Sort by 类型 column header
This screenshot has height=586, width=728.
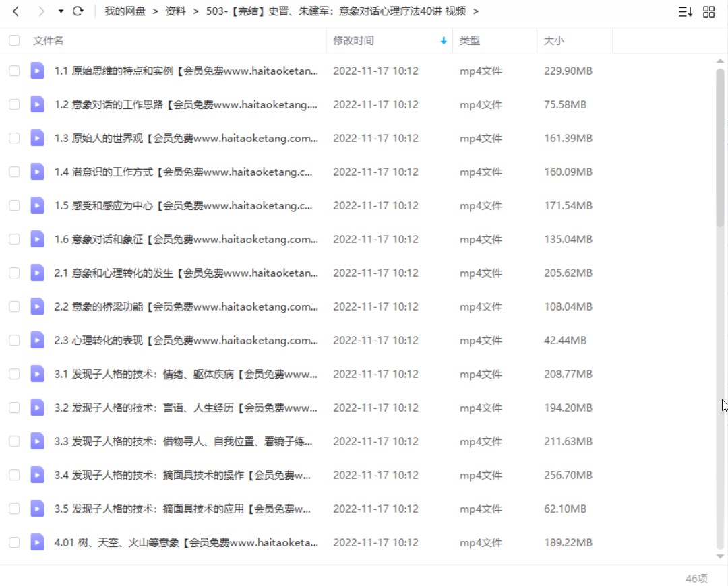469,41
